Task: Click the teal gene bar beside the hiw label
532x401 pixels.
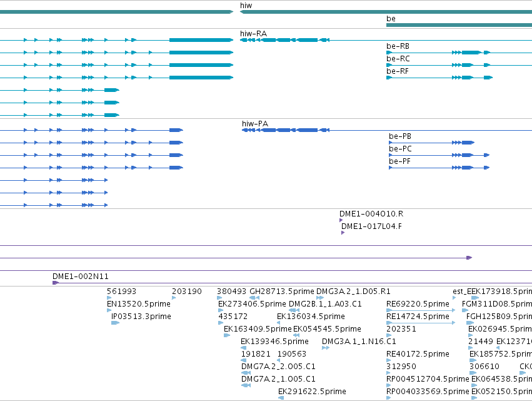Action: [x=386, y=12]
